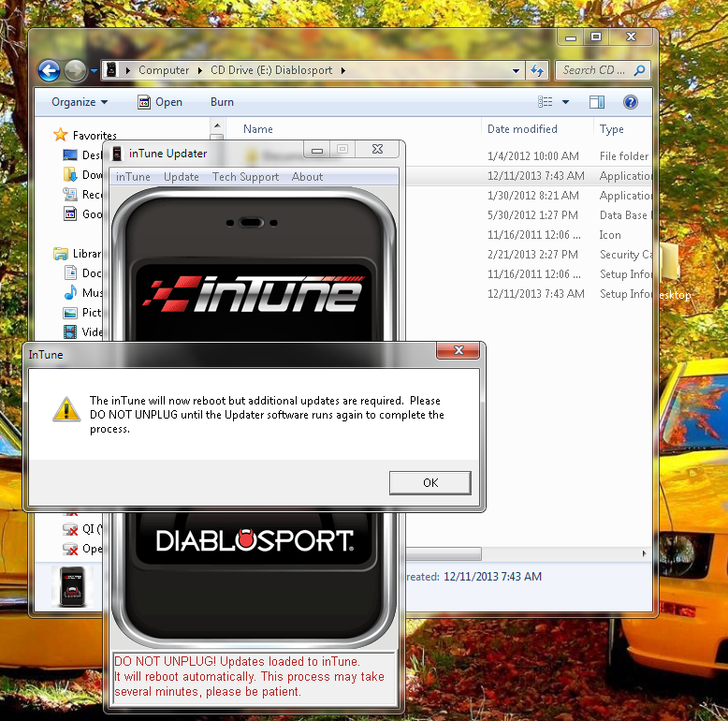Open the view options dropdown arrow

[x=565, y=102]
